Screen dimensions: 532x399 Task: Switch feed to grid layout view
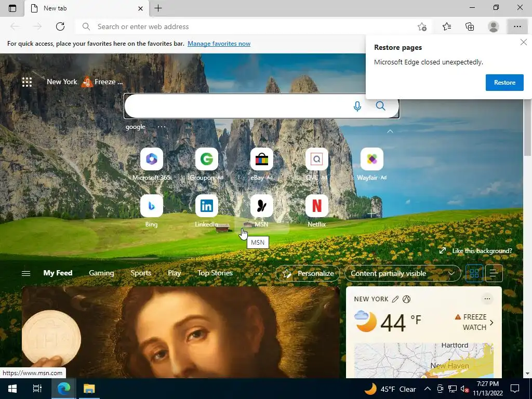pyautogui.click(x=474, y=273)
